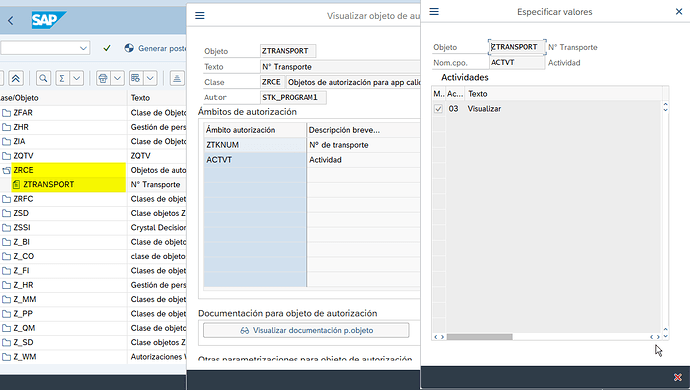
Task: Go back with the arrow beside SAP logo
Action: coord(11,20)
